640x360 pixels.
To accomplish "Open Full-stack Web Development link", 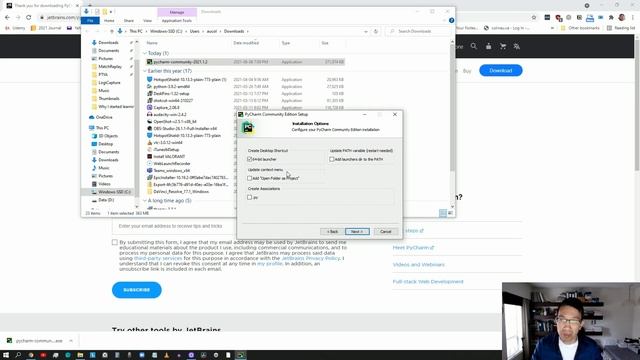I will point(428,282).
